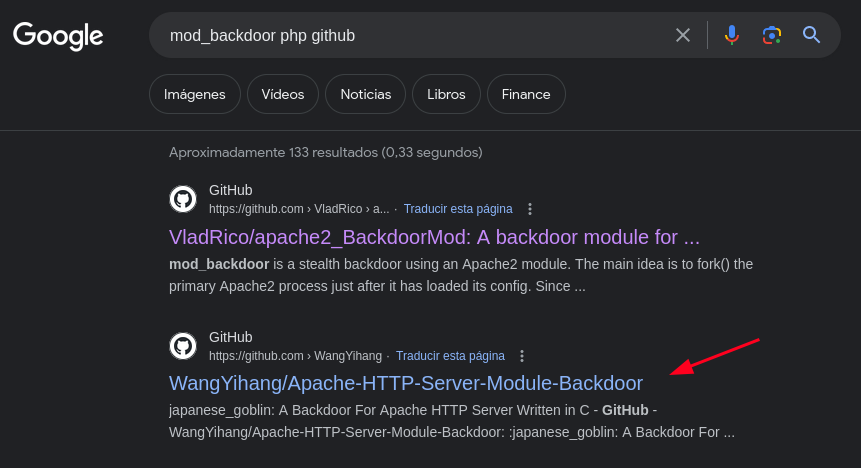The width and height of the screenshot is (861, 468).
Task: Click GitHub favicon of VladRico result
Action: coord(183,199)
